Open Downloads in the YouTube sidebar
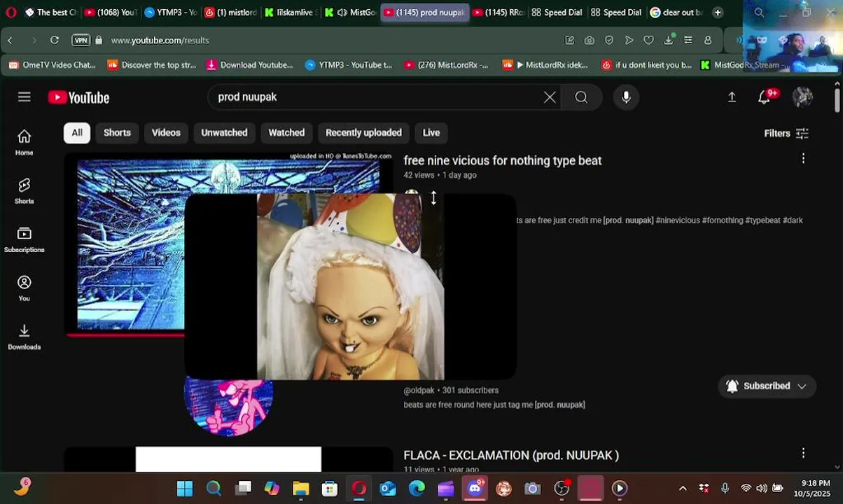Viewport: 843px width, 504px height. point(25,337)
